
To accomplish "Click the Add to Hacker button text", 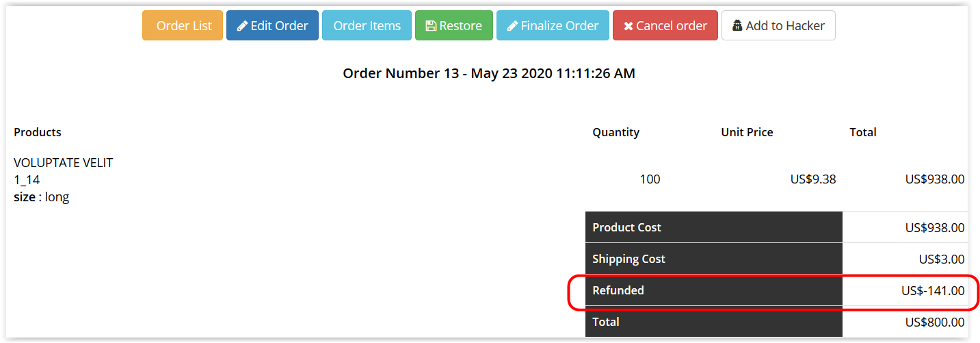I will point(785,26).
